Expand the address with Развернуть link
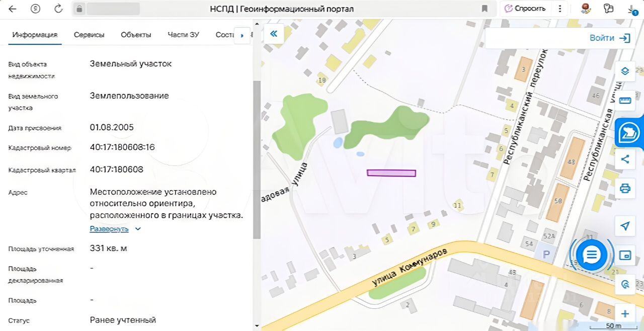Screen dimensions: 644x331 [x=109, y=229]
